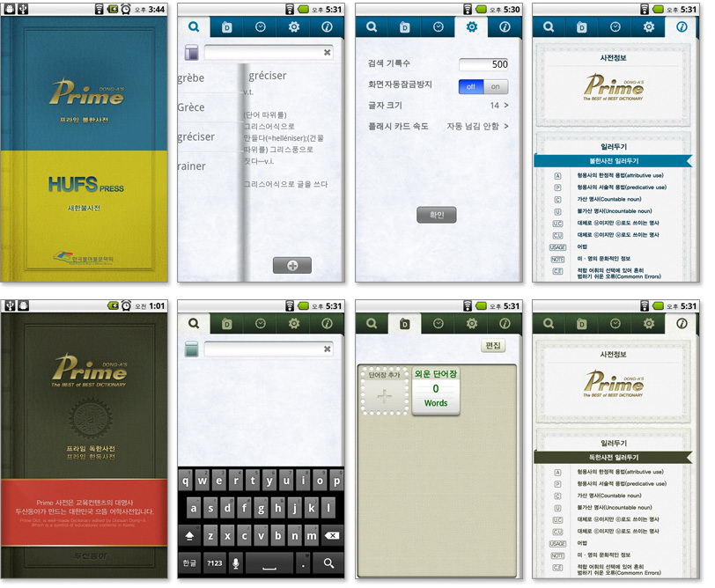
Task: Tap the search tab above the on-screen keyboard
Action: [x=194, y=324]
